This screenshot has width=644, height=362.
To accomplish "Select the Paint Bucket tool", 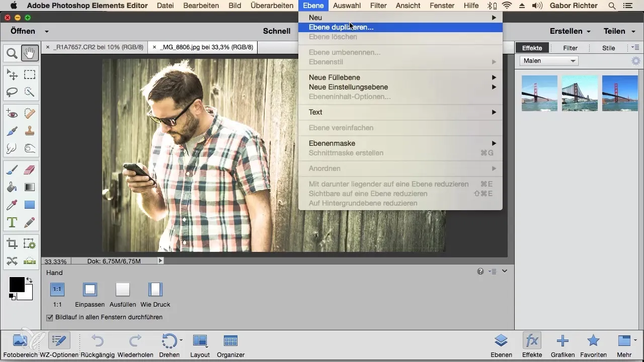I will pyautogui.click(x=12, y=188).
